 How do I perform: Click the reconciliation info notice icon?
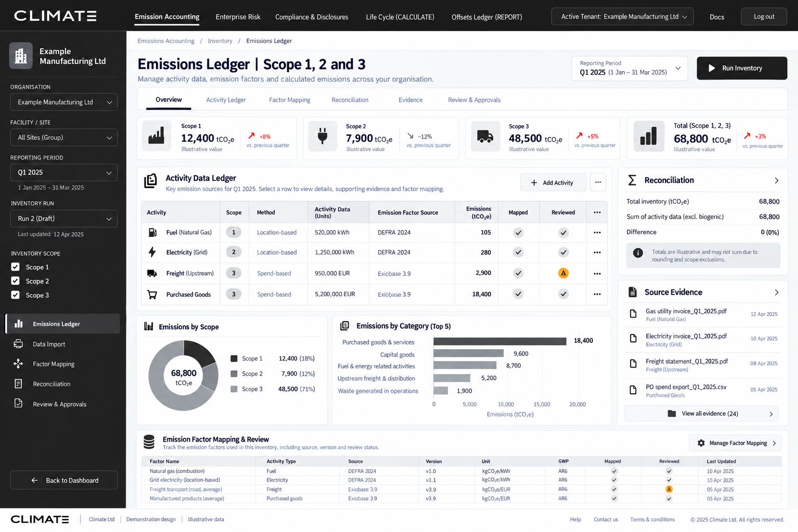click(x=638, y=253)
